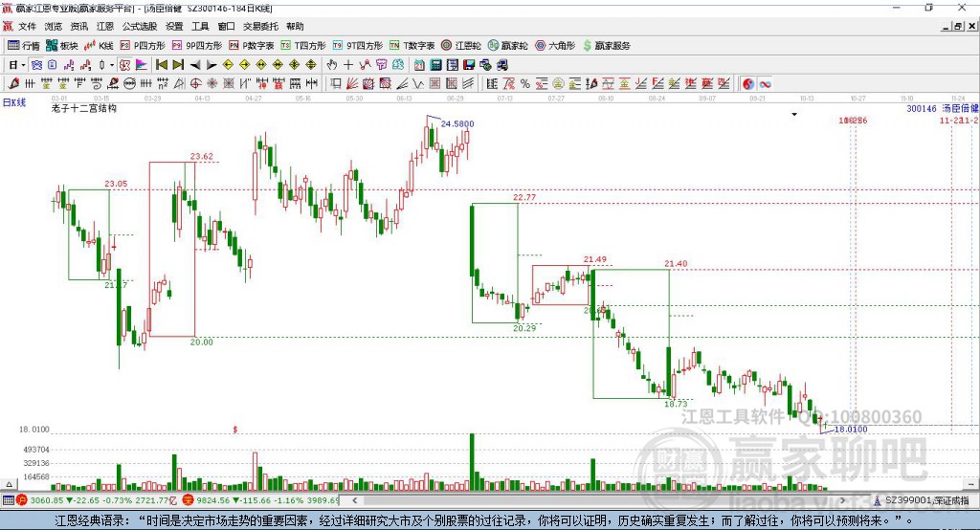Click stock code 300146 label
This screenshot has width=980, height=530.
(x=922, y=109)
